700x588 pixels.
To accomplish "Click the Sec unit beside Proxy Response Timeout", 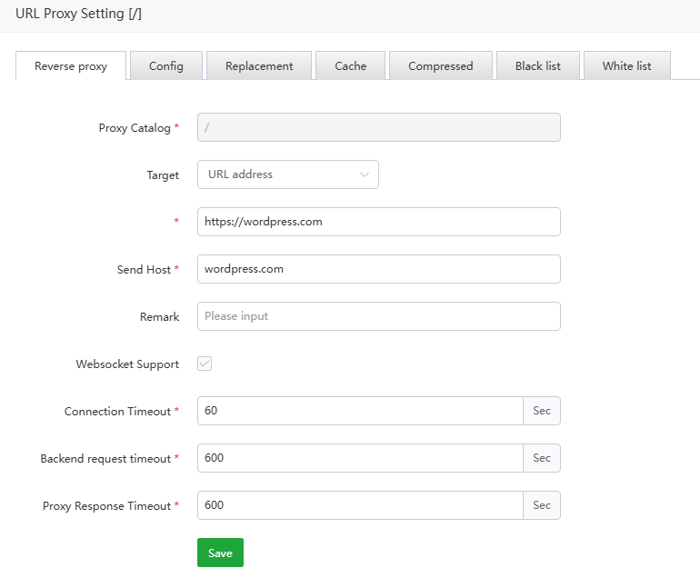I will point(542,505).
